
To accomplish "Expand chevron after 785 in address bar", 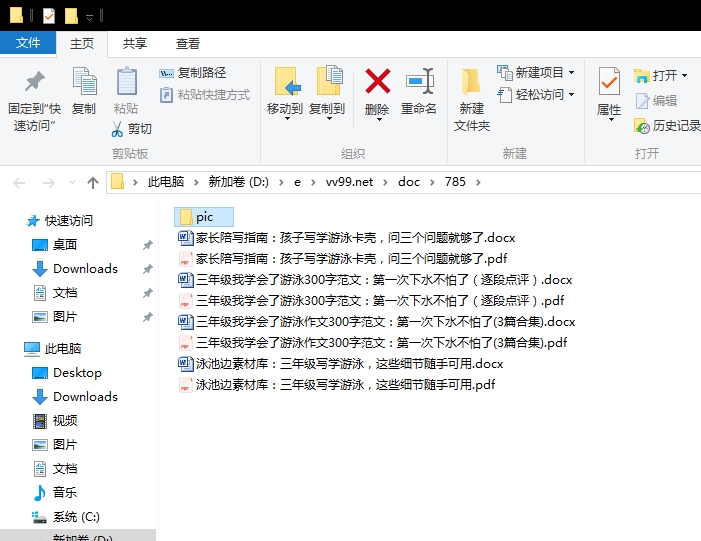I will click(x=478, y=182).
